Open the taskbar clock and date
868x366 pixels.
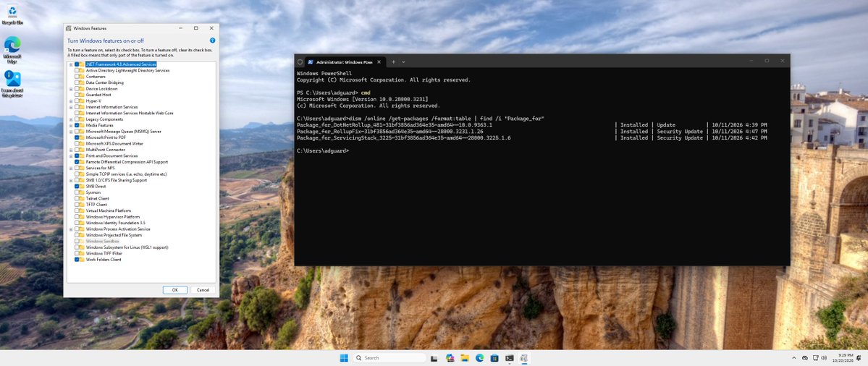[x=845, y=358]
